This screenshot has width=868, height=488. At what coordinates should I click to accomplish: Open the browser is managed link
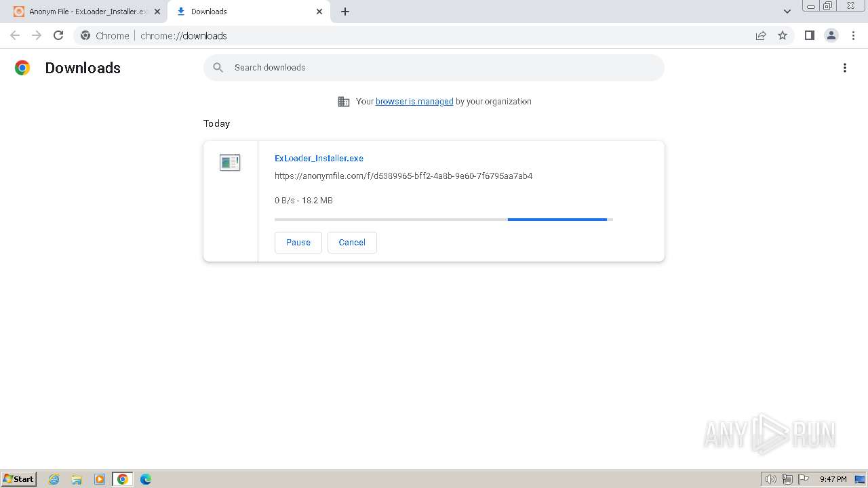[x=414, y=102]
